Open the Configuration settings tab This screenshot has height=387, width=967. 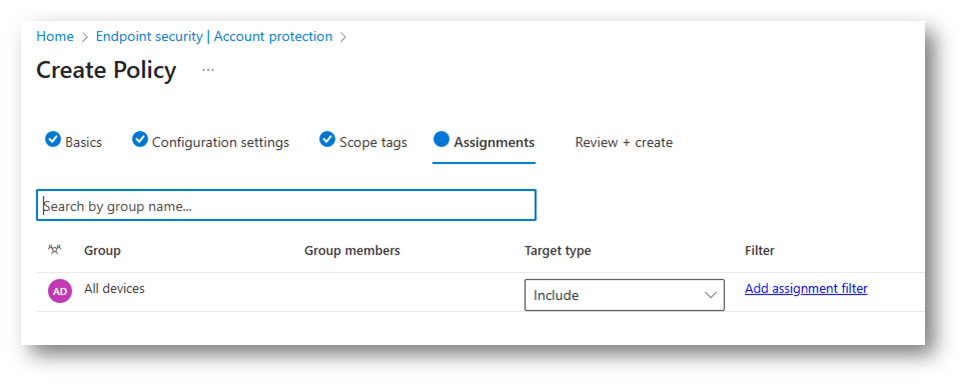coord(220,142)
